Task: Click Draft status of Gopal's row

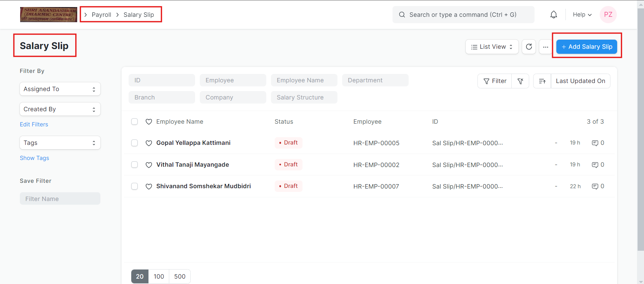Action: point(288,143)
